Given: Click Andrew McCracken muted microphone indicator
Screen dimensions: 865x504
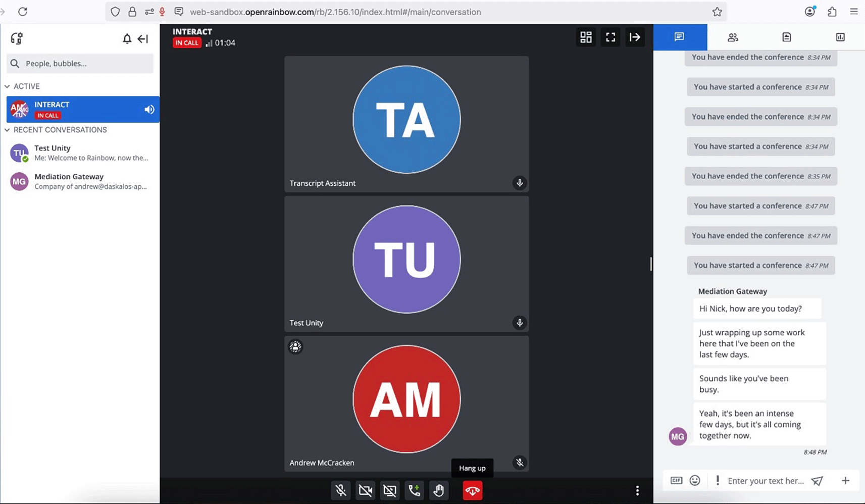Looking at the screenshot, I should point(519,463).
